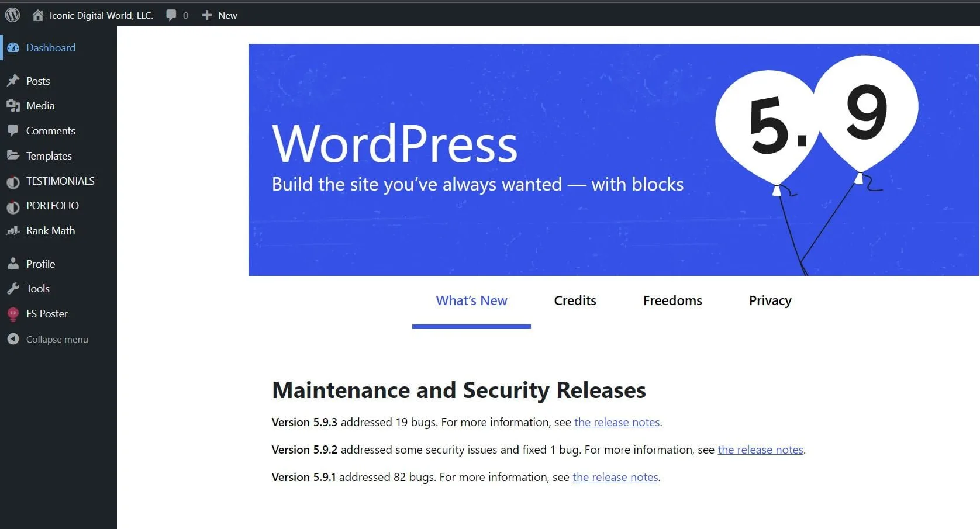The image size is (980, 529).
Task: Open the Profile menu item
Action: [x=40, y=264]
